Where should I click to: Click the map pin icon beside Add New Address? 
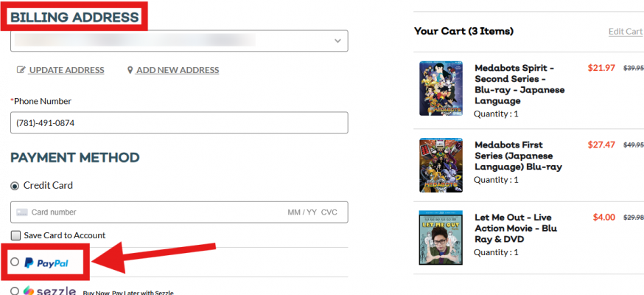click(130, 70)
